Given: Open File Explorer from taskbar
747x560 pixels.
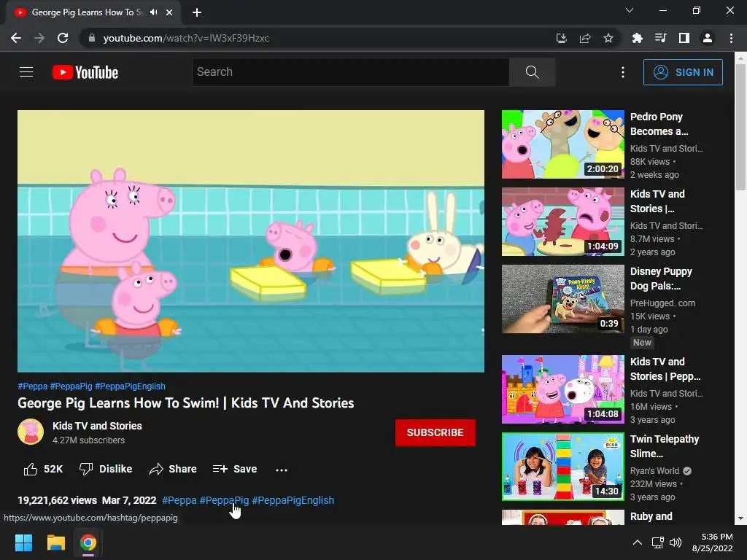Looking at the screenshot, I should [x=55, y=542].
